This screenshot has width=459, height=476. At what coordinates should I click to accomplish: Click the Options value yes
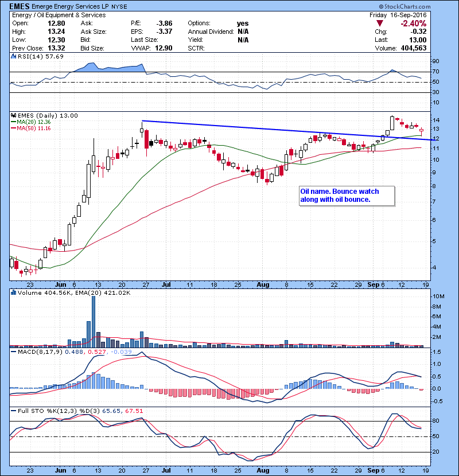pyautogui.click(x=243, y=24)
